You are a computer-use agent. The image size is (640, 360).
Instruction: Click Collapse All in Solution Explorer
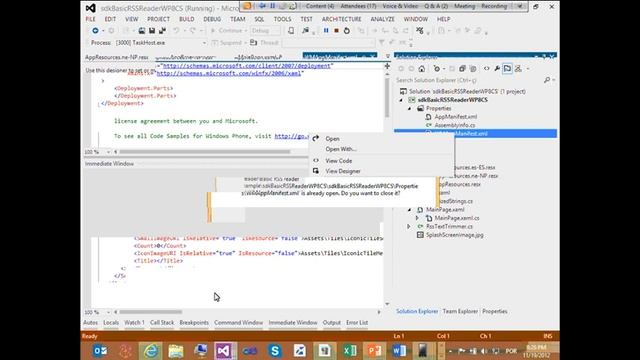[x=462, y=69]
